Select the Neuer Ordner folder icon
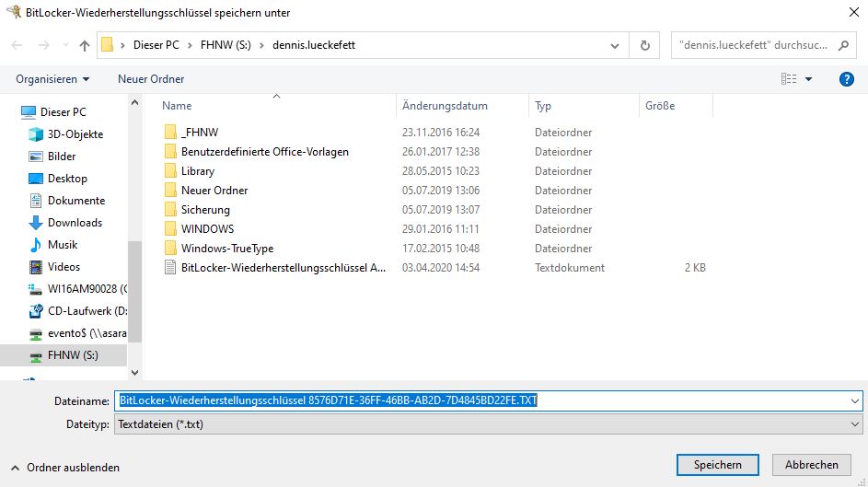The width and height of the screenshot is (868, 487). pos(170,191)
